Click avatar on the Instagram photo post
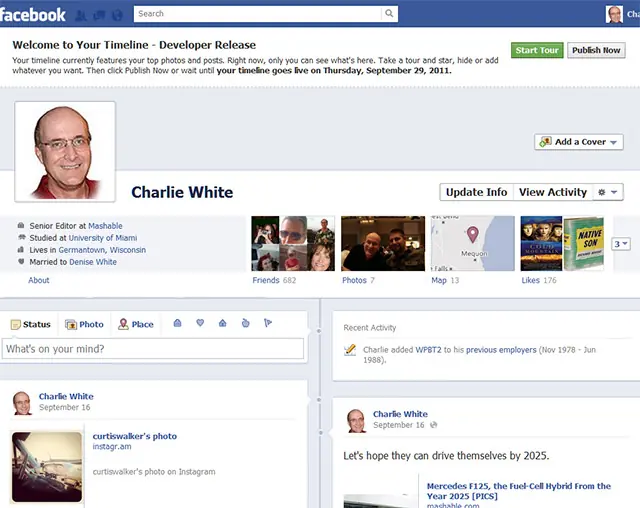This screenshot has height=508, width=640. pos(22,403)
